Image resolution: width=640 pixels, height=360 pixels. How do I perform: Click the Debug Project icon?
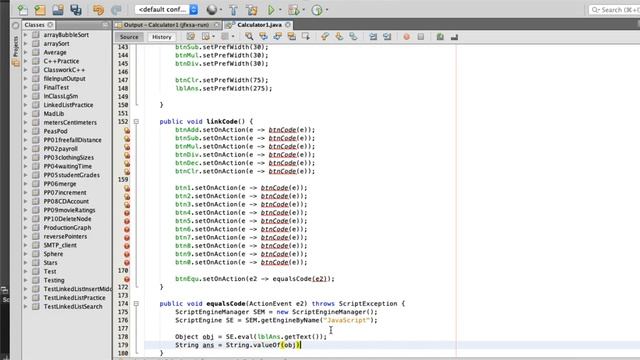coord(293,10)
